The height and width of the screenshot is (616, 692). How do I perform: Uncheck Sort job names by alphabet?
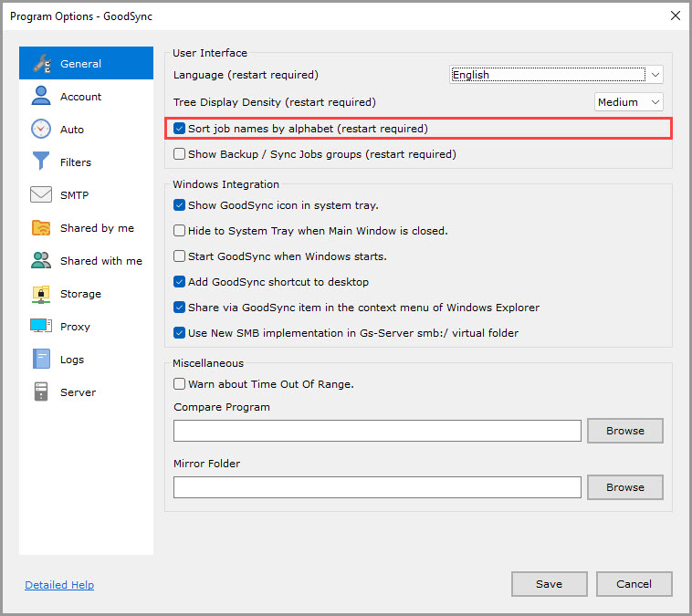point(179,129)
